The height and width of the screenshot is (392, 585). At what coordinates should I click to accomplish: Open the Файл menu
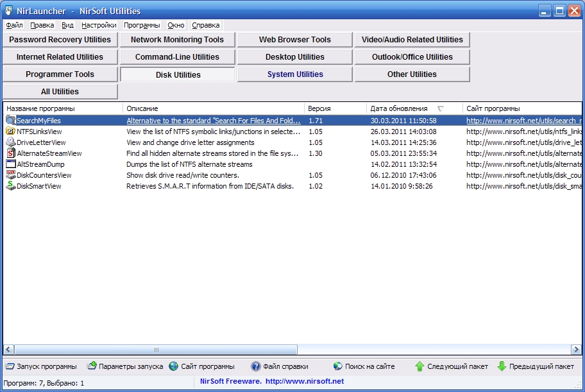point(15,25)
